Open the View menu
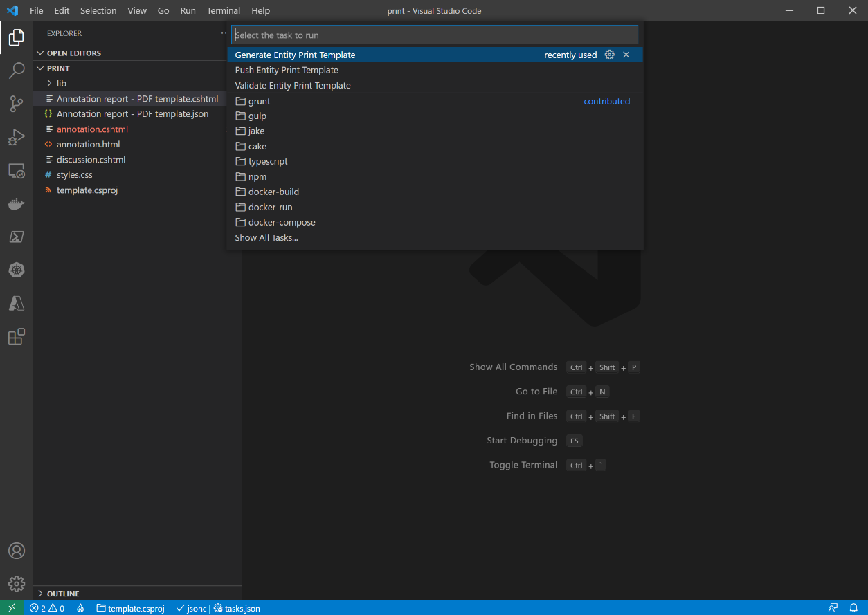 tap(137, 10)
